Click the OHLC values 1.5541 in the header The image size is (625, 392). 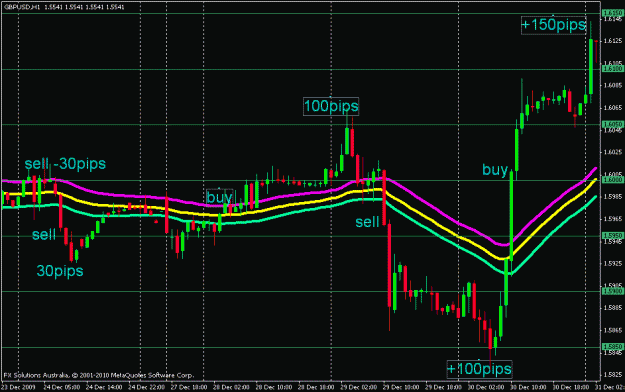click(x=84, y=7)
